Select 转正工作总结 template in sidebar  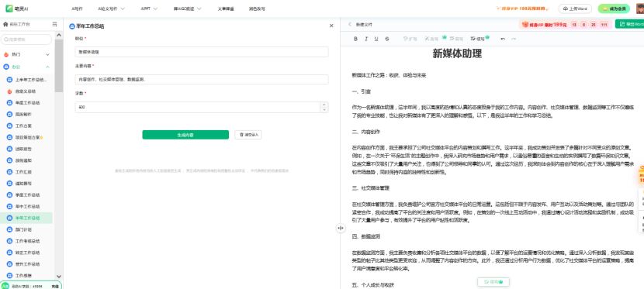tap(26, 253)
